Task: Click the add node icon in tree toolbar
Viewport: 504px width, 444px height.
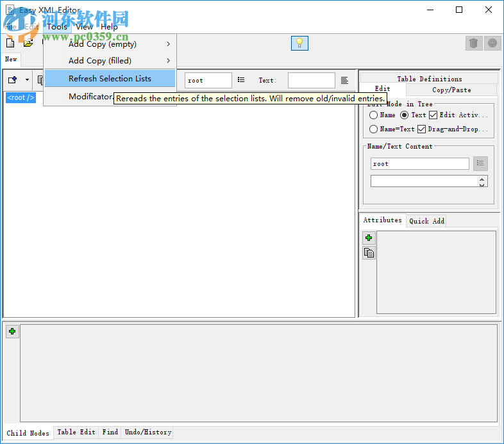Action: (13, 79)
